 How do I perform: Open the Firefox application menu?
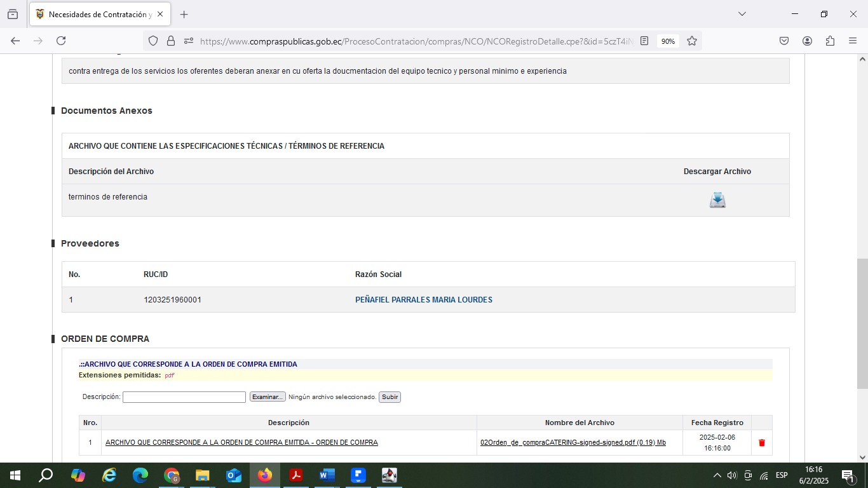(853, 41)
